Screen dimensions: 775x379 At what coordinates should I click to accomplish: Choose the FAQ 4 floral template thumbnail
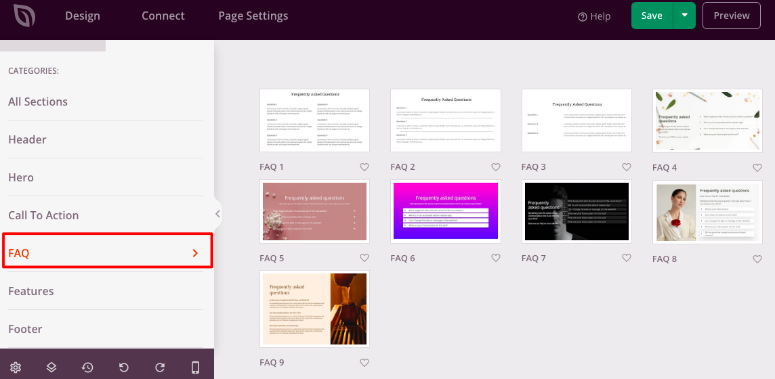(707, 121)
